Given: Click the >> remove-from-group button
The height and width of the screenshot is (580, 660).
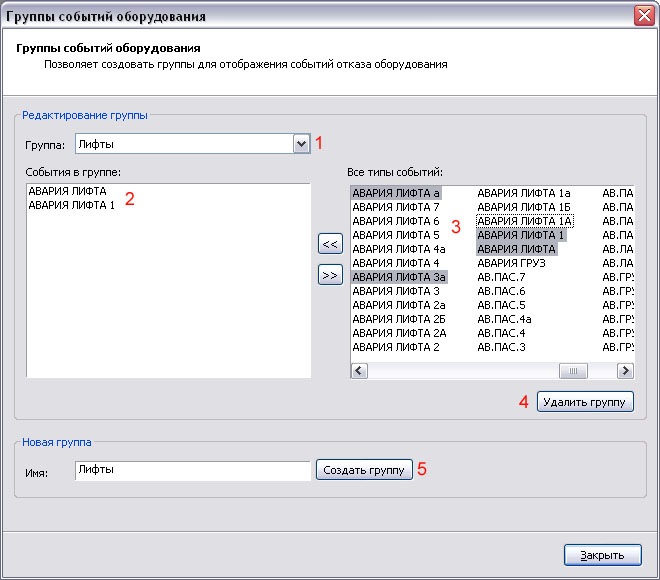Looking at the screenshot, I should pos(328,273).
